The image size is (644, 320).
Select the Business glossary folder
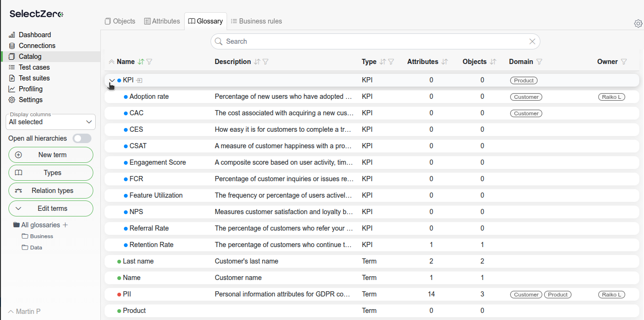coord(41,236)
